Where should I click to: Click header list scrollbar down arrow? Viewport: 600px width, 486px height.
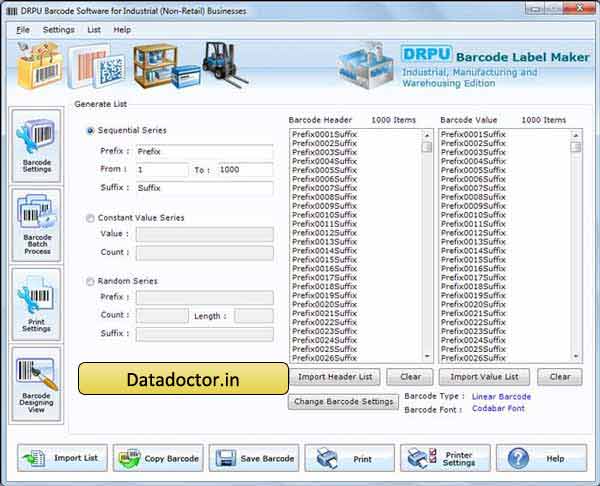click(427, 356)
